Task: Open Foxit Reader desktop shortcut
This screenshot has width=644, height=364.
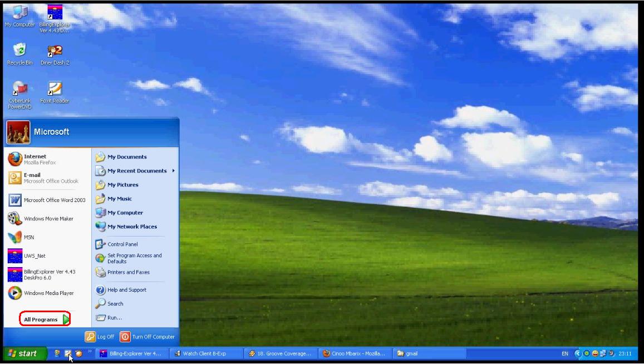Action: click(x=55, y=92)
